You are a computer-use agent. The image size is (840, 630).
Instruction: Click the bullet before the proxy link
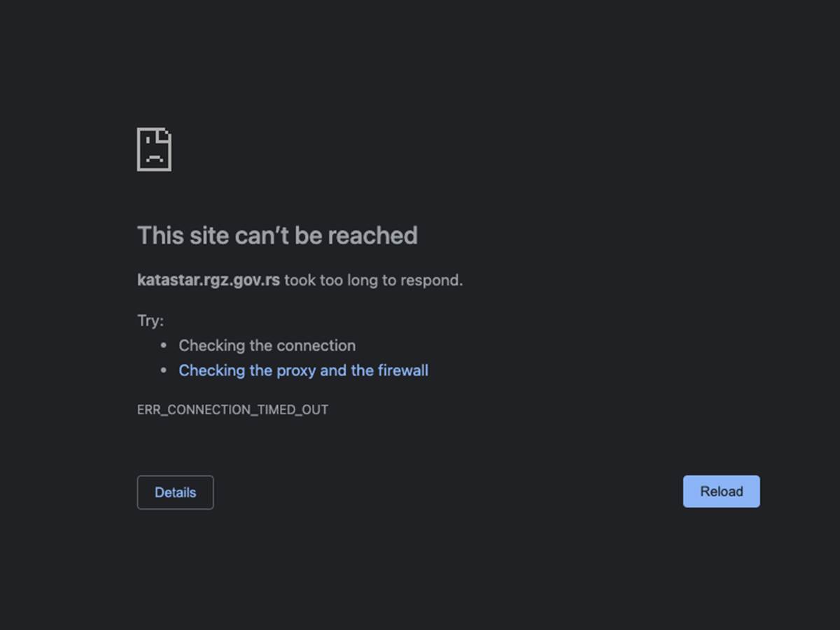pos(164,371)
